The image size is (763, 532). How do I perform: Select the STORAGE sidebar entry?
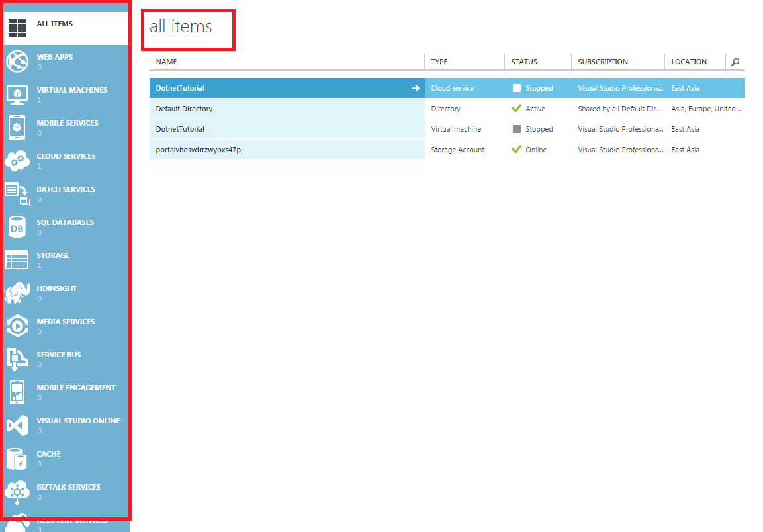click(x=66, y=260)
